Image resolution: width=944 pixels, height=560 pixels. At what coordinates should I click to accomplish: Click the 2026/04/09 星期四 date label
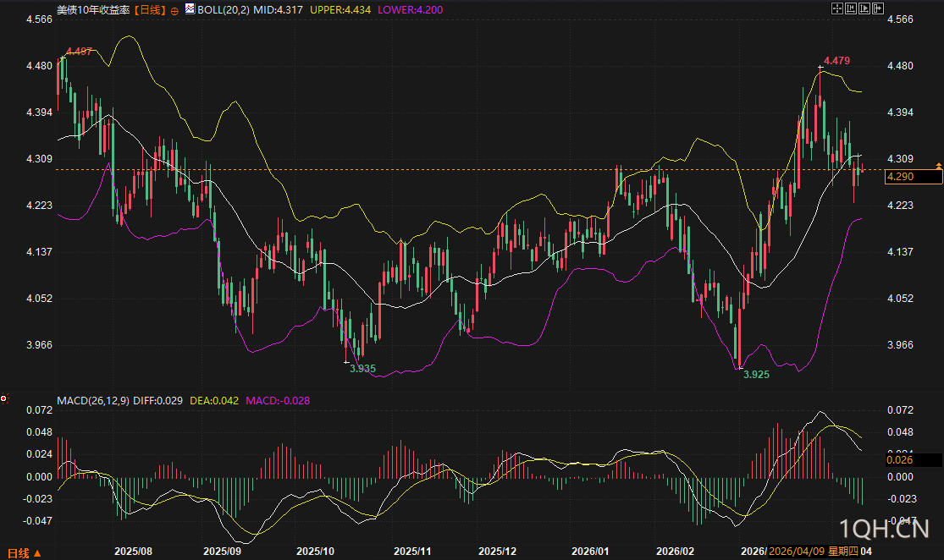(812, 552)
